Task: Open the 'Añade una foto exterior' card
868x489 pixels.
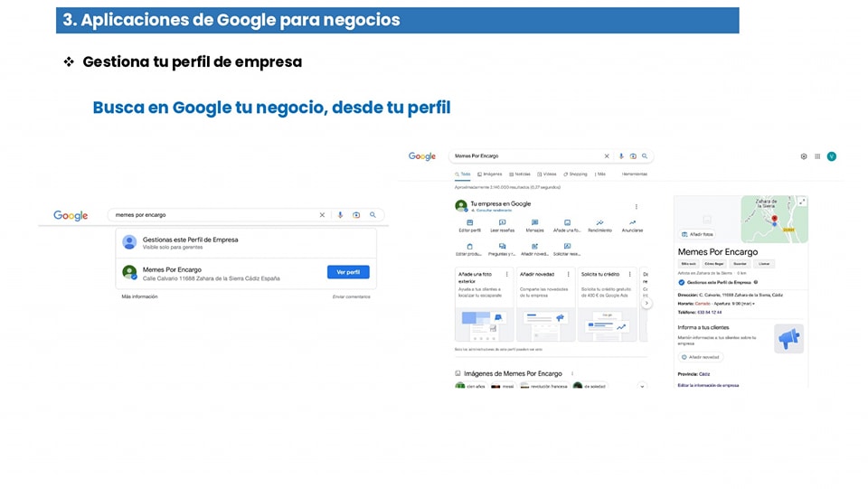Action: tap(484, 305)
